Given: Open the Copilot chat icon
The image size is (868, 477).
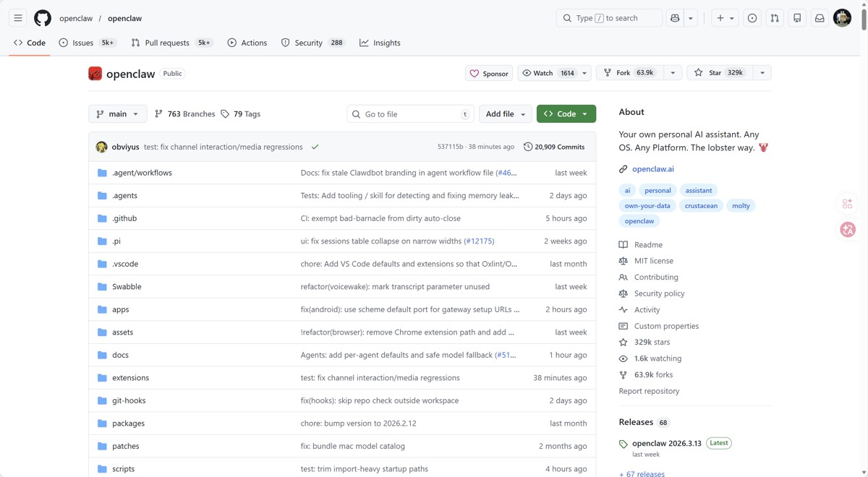Looking at the screenshot, I should coord(675,18).
